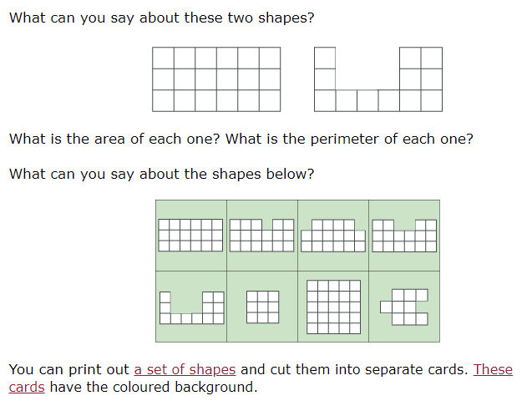This screenshot has height=406, width=532.
Task: Click the single top-left square of the large U shape
Action: (x=325, y=58)
